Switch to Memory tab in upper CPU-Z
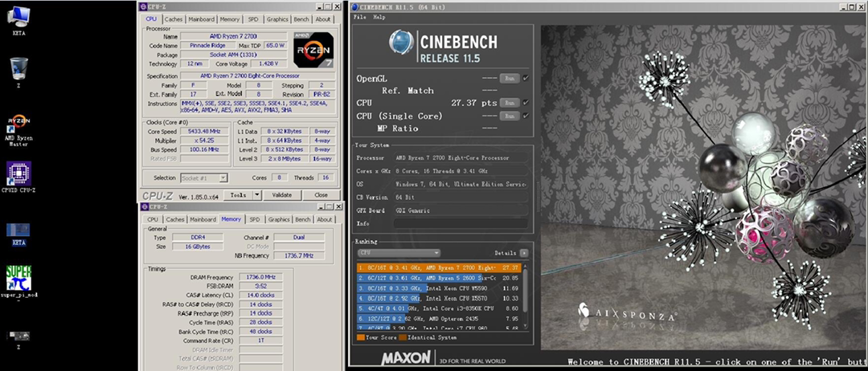 tap(230, 18)
